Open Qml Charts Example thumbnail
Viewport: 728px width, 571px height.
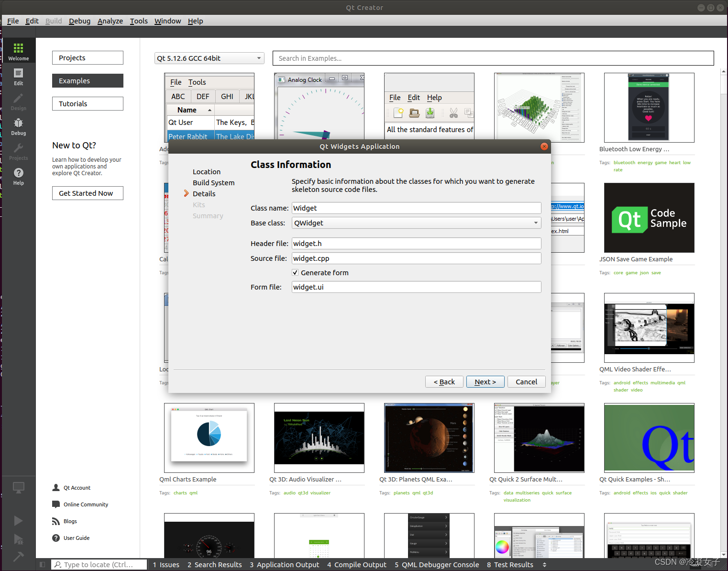tap(209, 438)
